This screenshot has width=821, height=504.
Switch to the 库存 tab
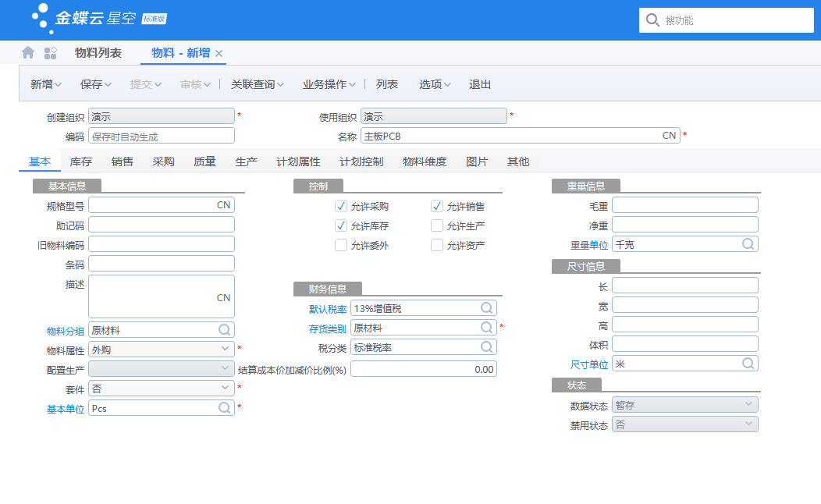[81, 161]
